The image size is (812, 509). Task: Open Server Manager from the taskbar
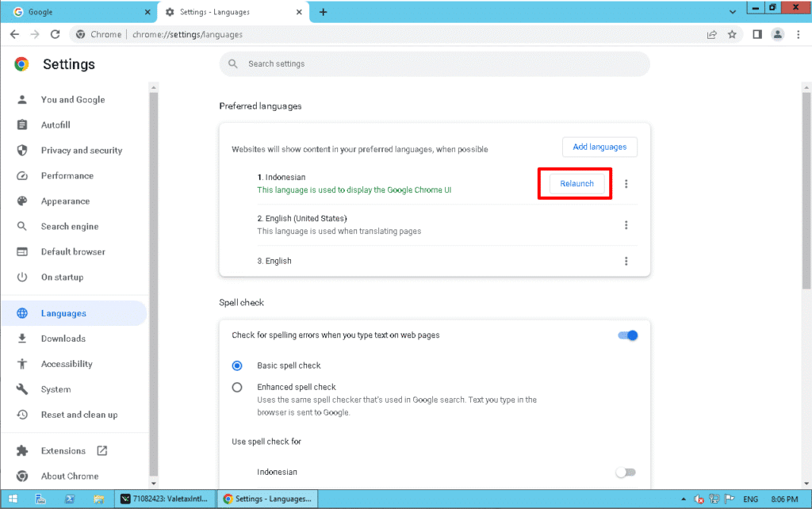click(40, 499)
